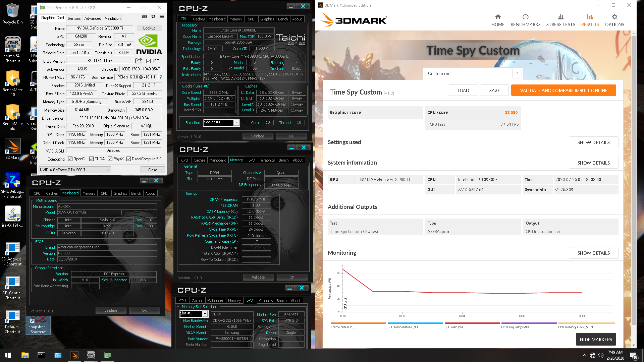This screenshot has width=644, height=362.
Task: Select Frame rate (FPS) legend color bar
Action: click(358, 323)
